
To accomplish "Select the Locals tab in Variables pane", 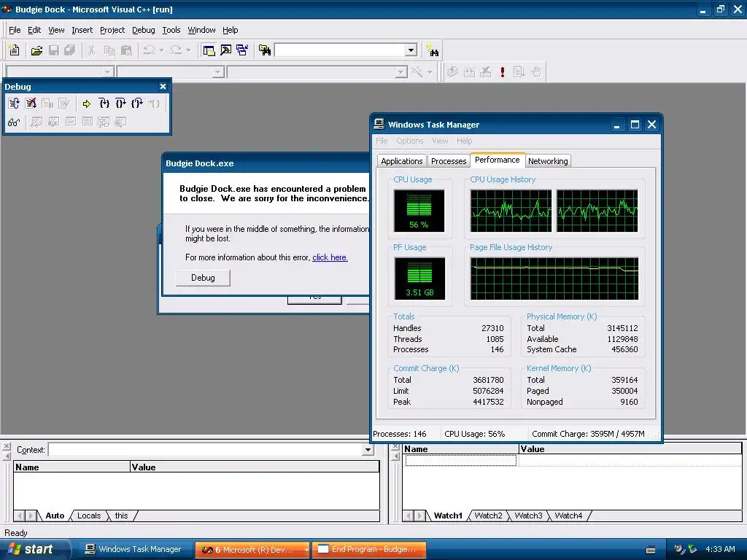I will point(89,516).
